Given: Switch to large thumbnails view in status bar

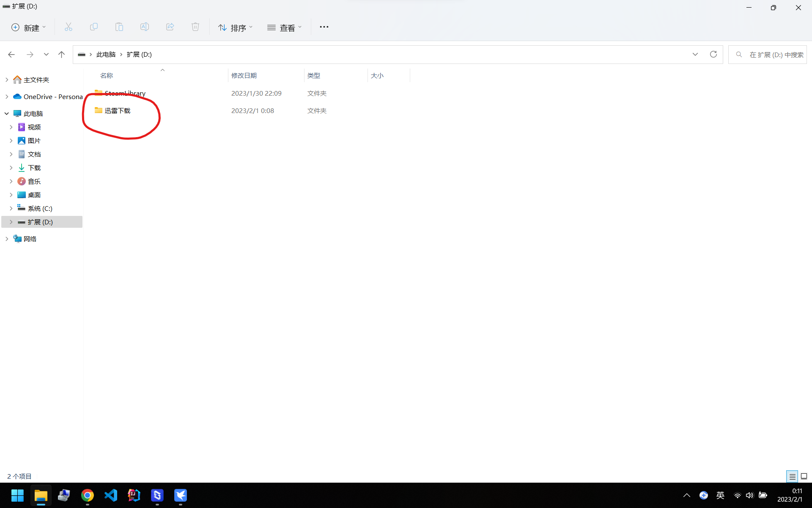Looking at the screenshot, I should [x=804, y=476].
